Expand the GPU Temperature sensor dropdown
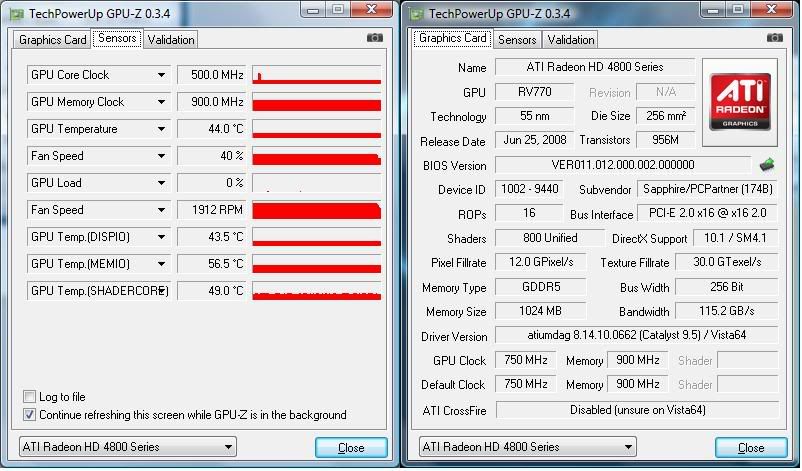The height and width of the screenshot is (471, 802). click(x=161, y=129)
